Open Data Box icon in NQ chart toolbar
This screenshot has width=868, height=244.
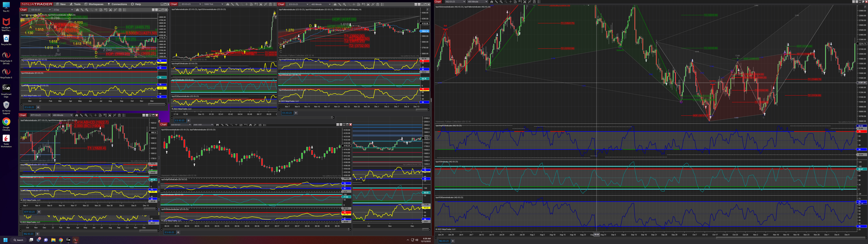click(x=515, y=2)
